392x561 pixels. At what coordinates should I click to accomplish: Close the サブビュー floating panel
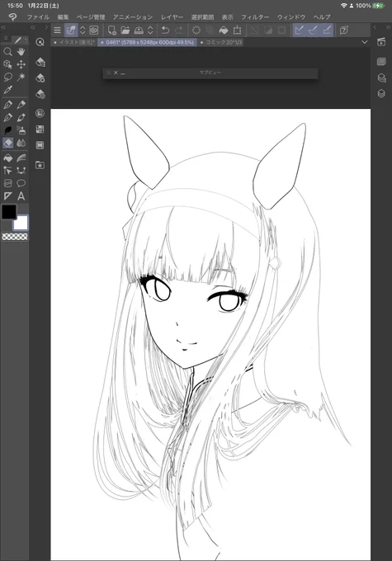(116, 73)
